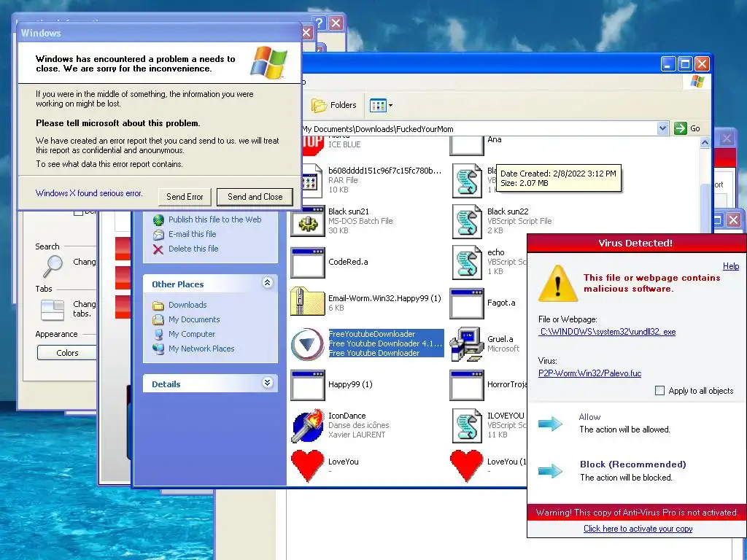Select the Fagot.a file icon
This screenshot has height=560, width=747.
click(x=467, y=303)
